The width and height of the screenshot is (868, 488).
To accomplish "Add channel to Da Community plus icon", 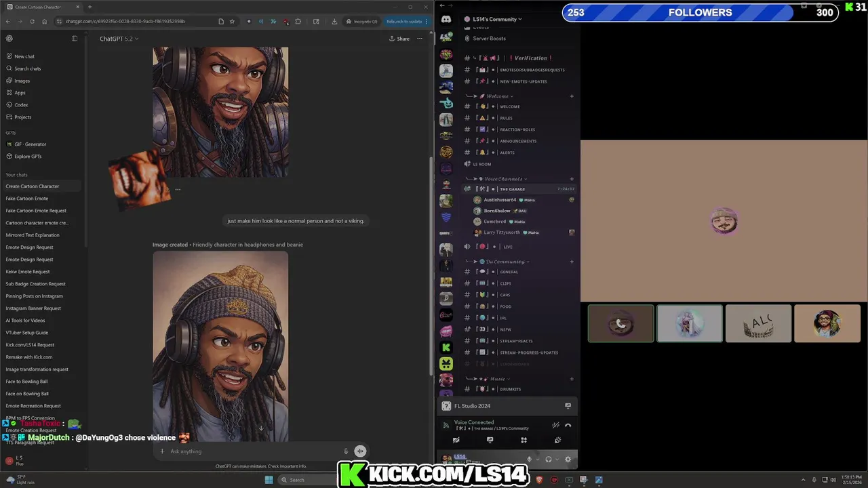I will click(x=572, y=262).
